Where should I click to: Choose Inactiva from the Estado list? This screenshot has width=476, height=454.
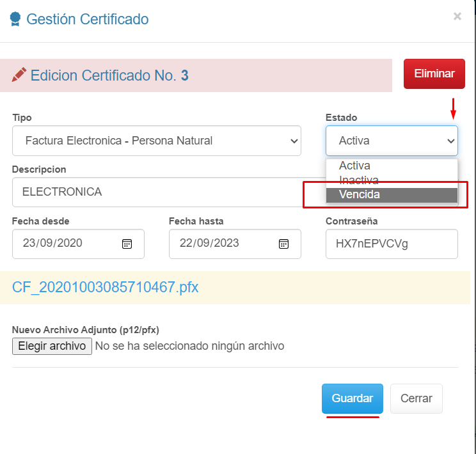[x=359, y=180]
